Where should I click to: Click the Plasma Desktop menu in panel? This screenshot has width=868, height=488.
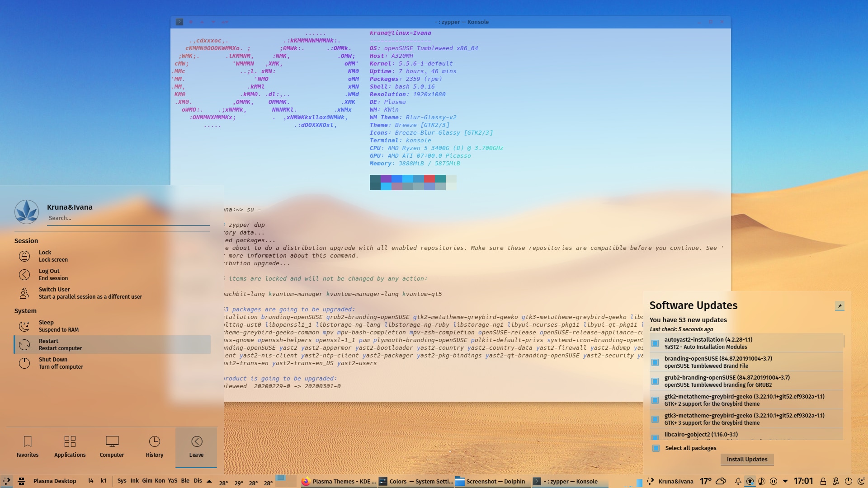coord(55,481)
